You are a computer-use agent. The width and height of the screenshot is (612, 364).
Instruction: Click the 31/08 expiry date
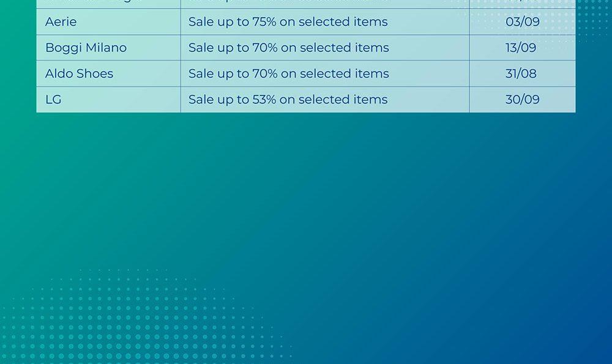(x=521, y=74)
